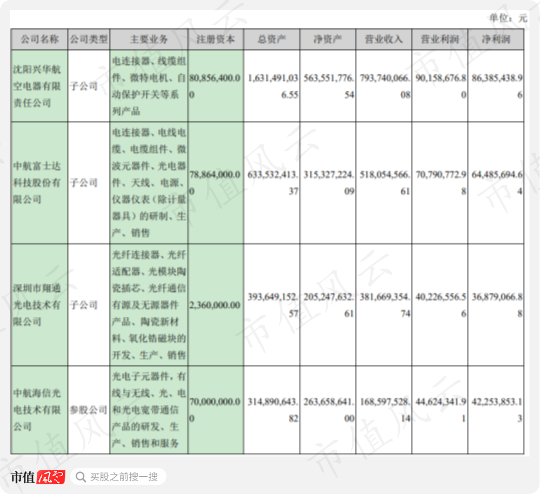Click total assets 1,631,491,036.55
This screenshot has width=540, height=494.
273,86
